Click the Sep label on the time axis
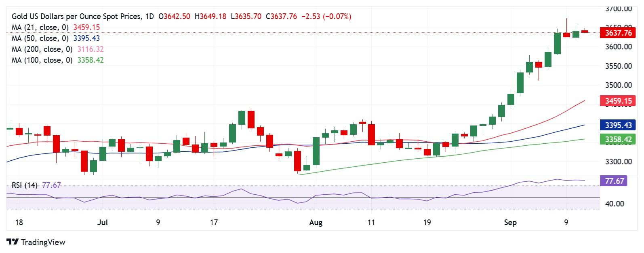The width and height of the screenshot is (644, 253). (x=510, y=223)
